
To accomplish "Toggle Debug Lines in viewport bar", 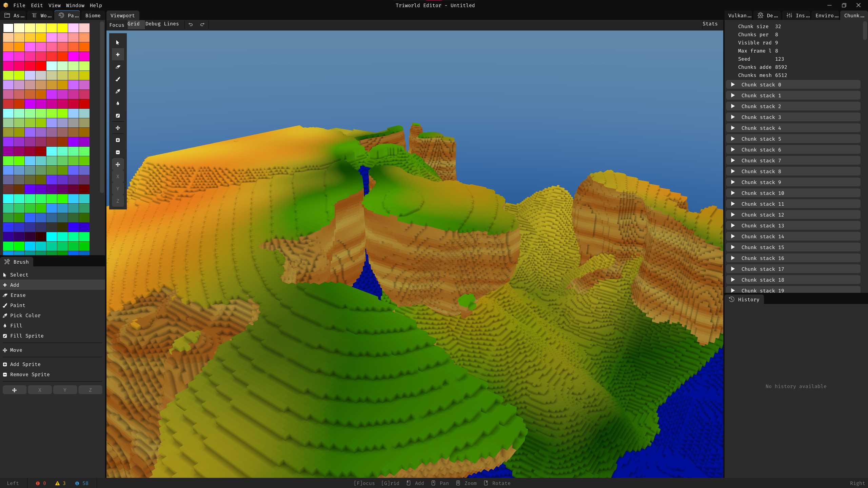I will pyautogui.click(x=162, y=24).
